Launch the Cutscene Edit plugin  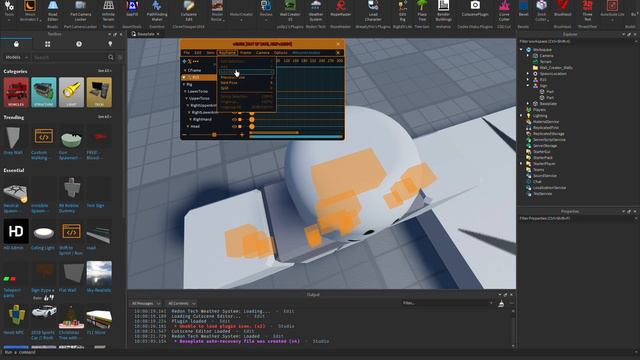click(189, 10)
